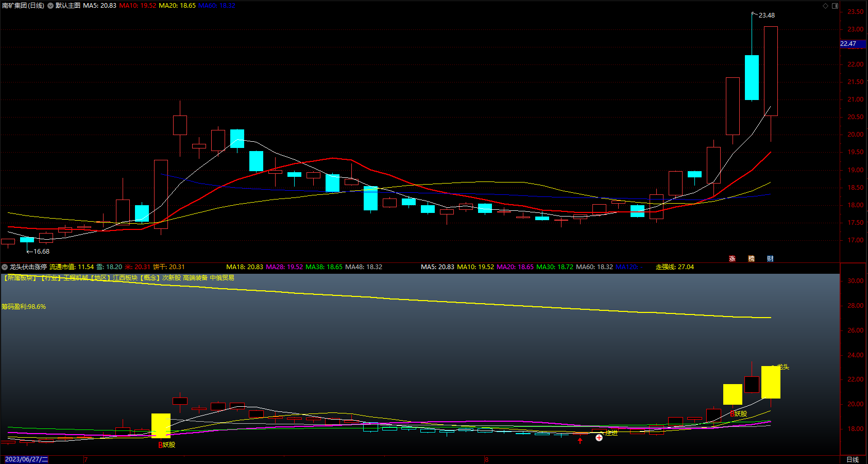868x464 pixels.
Task: Click the 南矿集团(日线) stock title
Action: coord(23,6)
